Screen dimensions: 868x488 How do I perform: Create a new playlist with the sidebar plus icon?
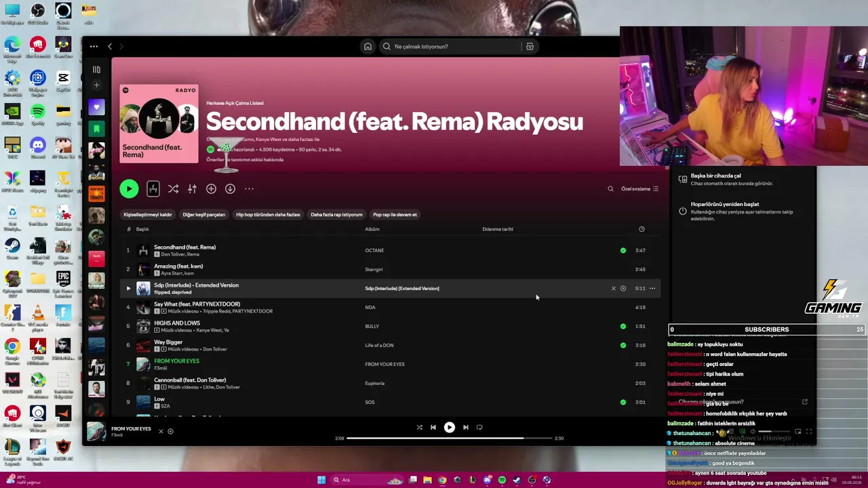[x=96, y=85]
